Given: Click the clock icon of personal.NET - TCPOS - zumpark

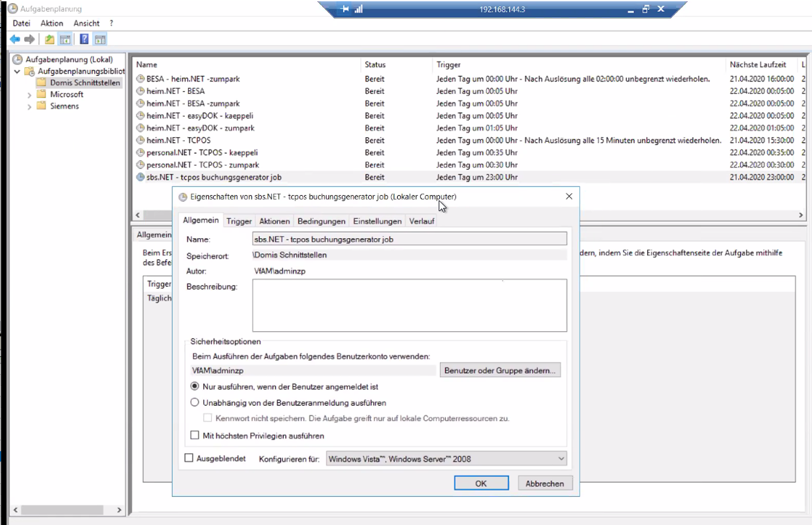Looking at the screenshot, I should [x=141, y=165].
